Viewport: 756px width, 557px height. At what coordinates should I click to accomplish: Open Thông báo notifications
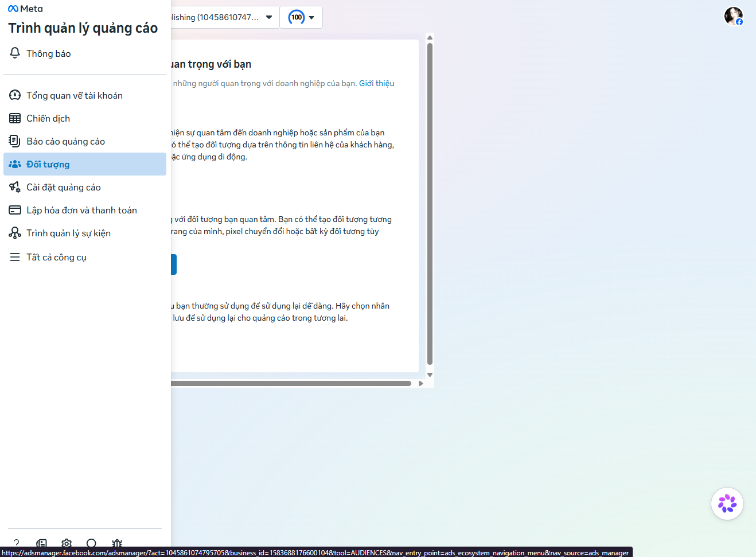coord(85,53)
